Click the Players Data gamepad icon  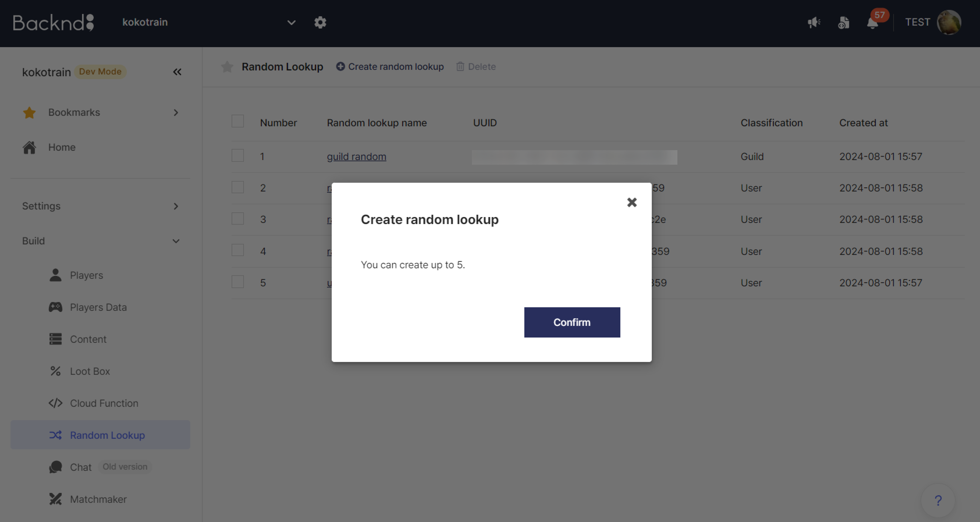pos(56,307)
